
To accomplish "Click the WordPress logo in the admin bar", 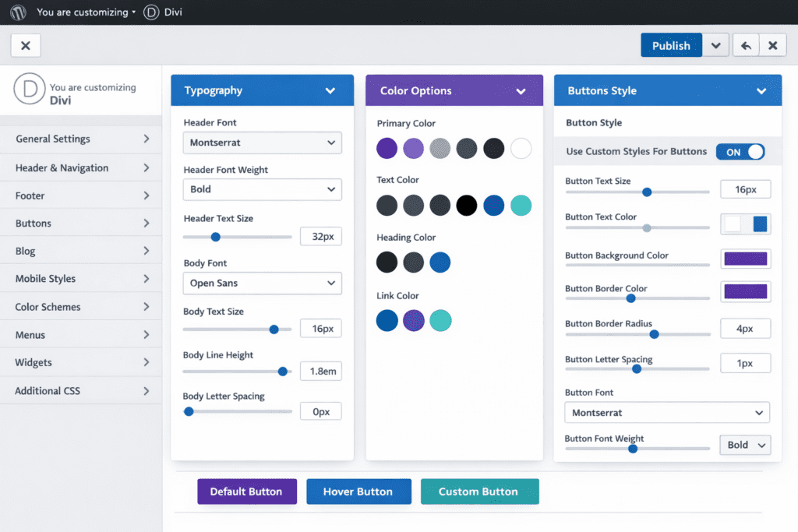I will click(x=17, y=12).
